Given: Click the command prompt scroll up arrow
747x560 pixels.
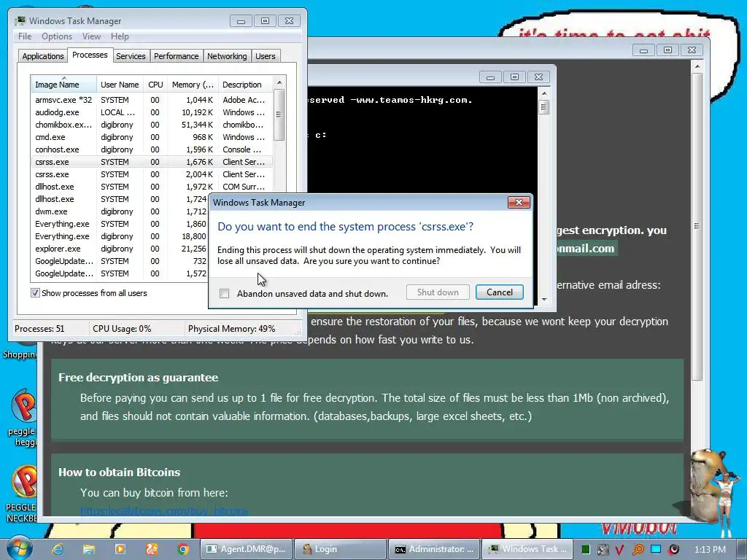Looking at the screenshot, I should 544,93.
